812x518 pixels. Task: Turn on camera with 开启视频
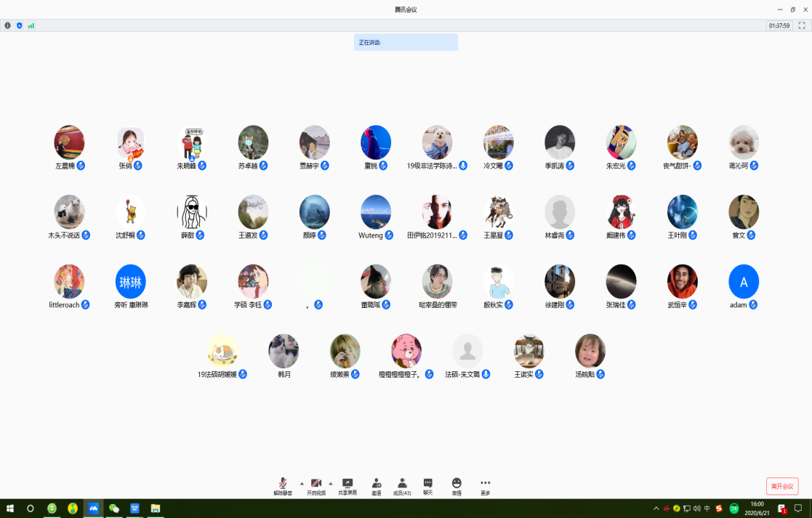pos(316,485)
